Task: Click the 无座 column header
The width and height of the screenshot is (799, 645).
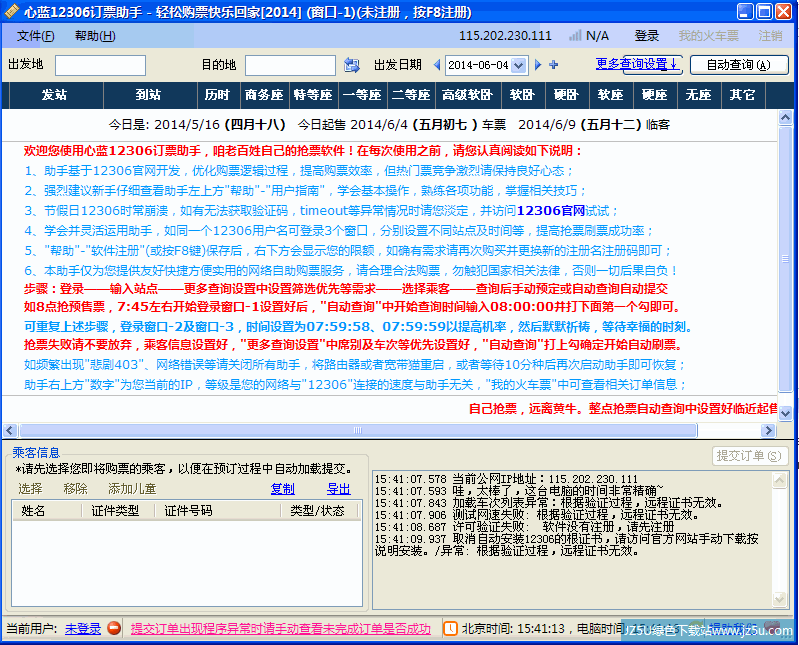Action: (x=699, y=95)
